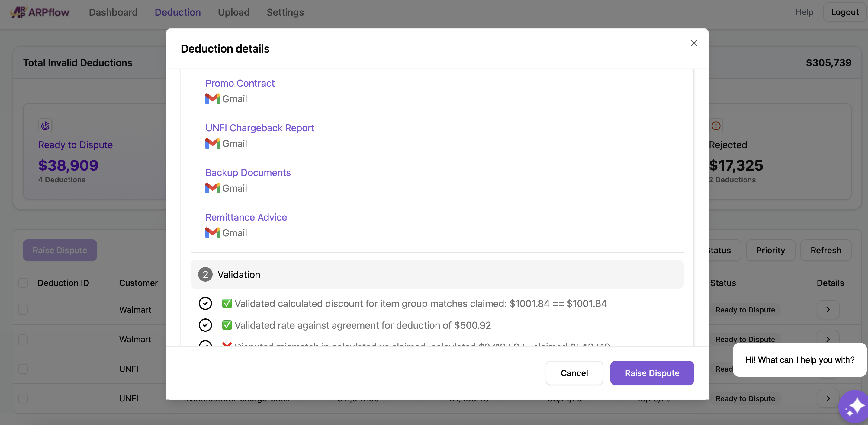Open the Upload tab
The image size is (868, 425).
[233, 12]
